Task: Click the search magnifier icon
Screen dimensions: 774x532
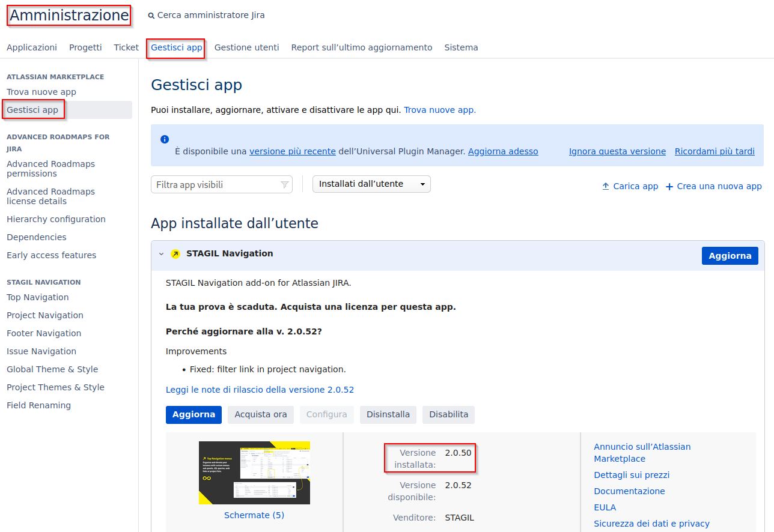Action: (151, 16)
